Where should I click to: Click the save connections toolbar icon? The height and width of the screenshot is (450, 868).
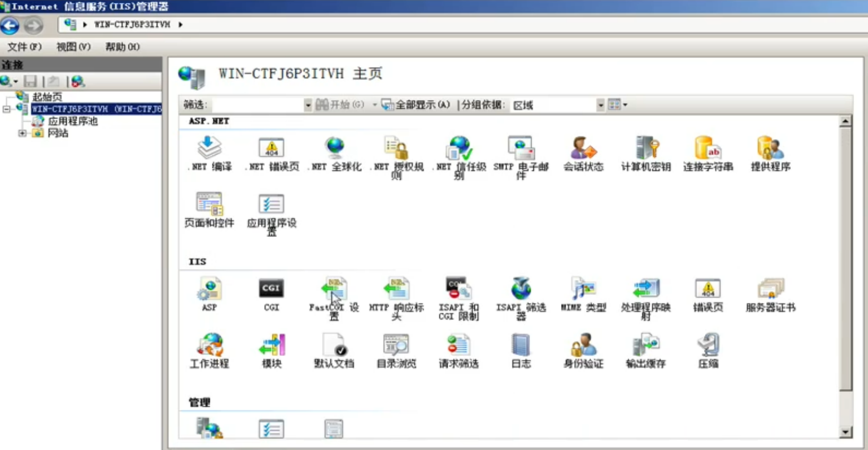[30, 82]
